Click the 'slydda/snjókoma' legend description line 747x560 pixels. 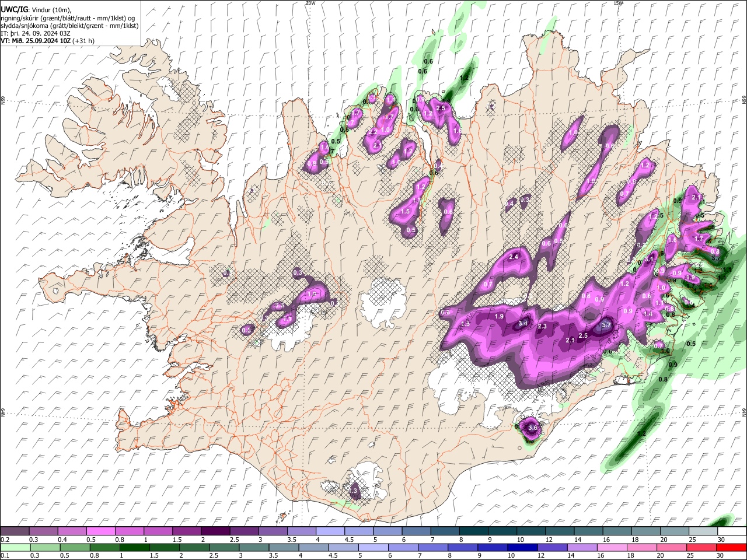coord(69,26)
